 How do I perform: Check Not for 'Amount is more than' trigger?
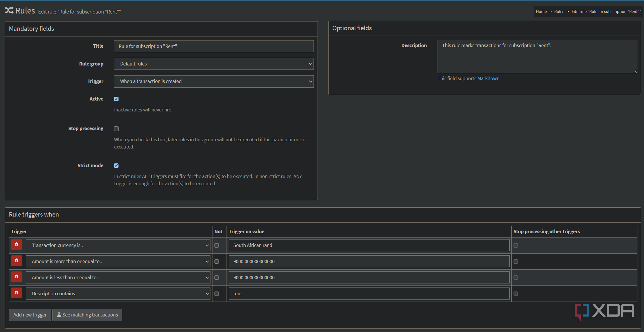coord(217,262)
